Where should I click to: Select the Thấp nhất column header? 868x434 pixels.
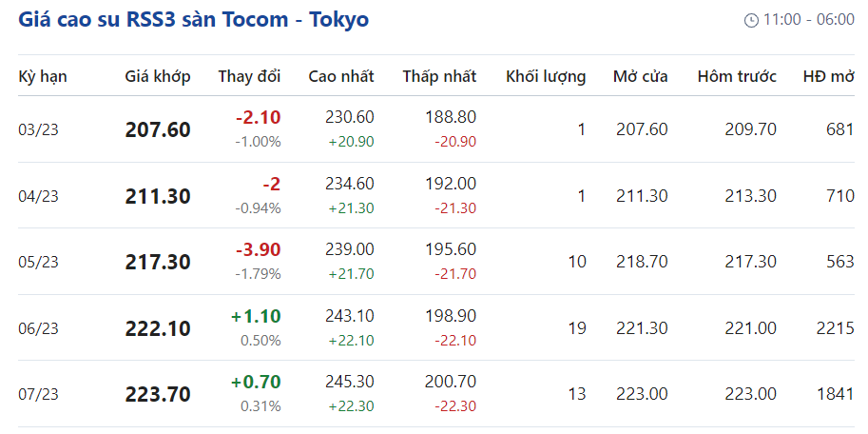pyautogui.click(x=439, y=76)
